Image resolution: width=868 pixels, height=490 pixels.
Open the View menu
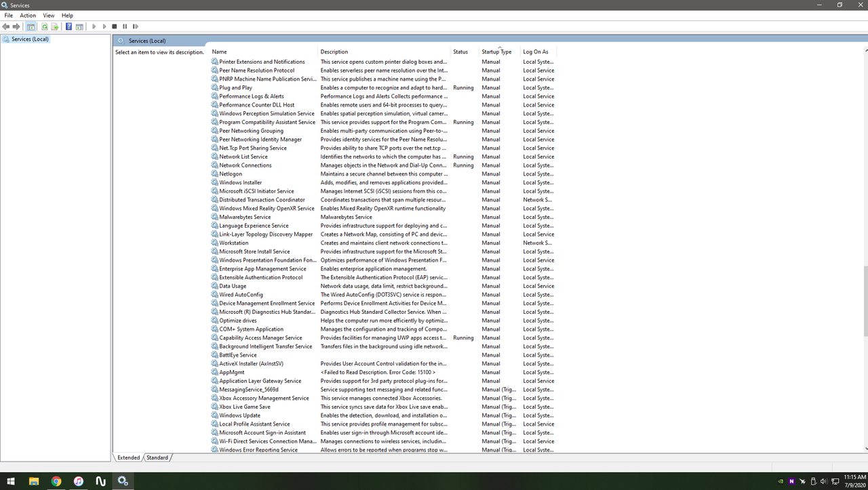point(49,15)
